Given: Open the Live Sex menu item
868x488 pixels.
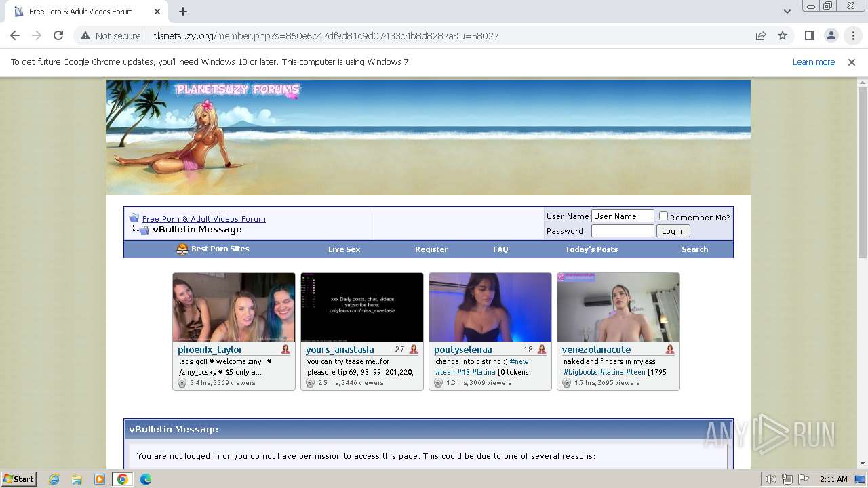Looking at the screenshot, I should tap(344, 249).
